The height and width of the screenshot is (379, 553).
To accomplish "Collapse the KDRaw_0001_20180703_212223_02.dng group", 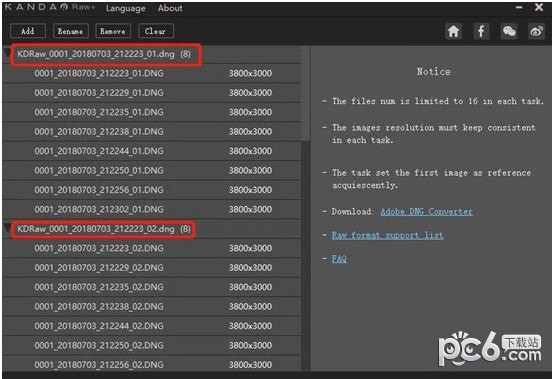I will coord(7,229).
